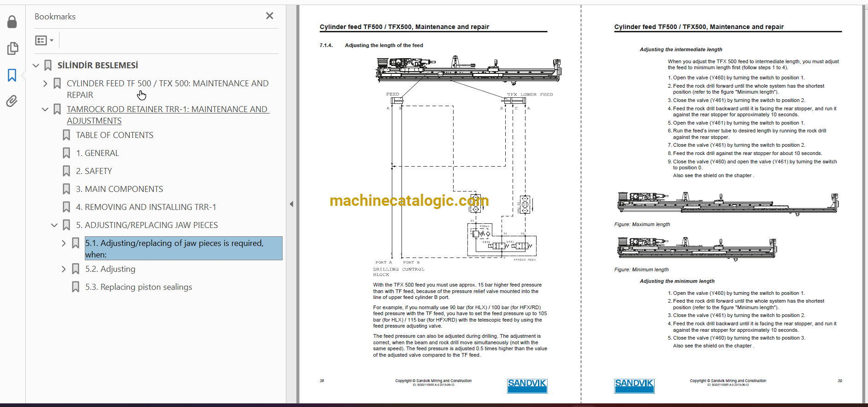The width and height of the screenshot is (868, 407).
Task: Open the page thumbnails panel icon
Action: [x=12, y=48]
